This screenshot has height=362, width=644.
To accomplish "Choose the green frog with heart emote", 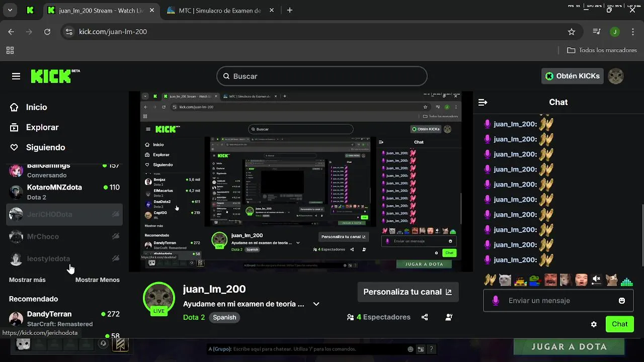I will tap(535, 280).
